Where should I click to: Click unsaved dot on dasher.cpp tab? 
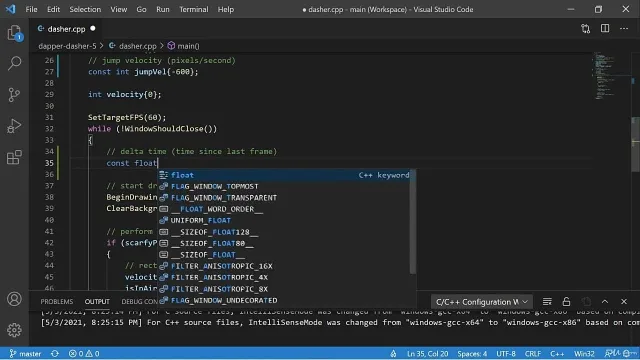point(93,29)
